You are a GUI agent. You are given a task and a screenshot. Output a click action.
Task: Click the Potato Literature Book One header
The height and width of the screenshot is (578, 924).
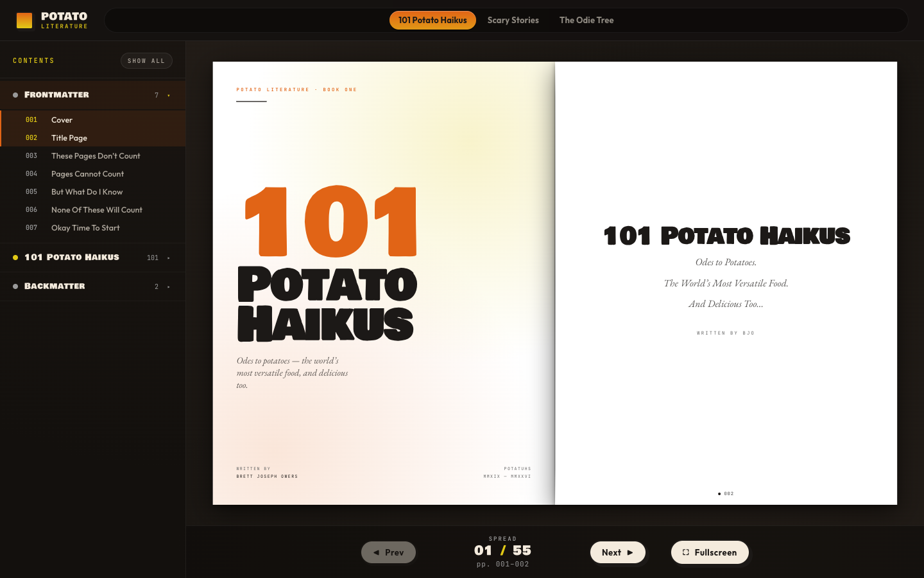click(x=296, y=90)
